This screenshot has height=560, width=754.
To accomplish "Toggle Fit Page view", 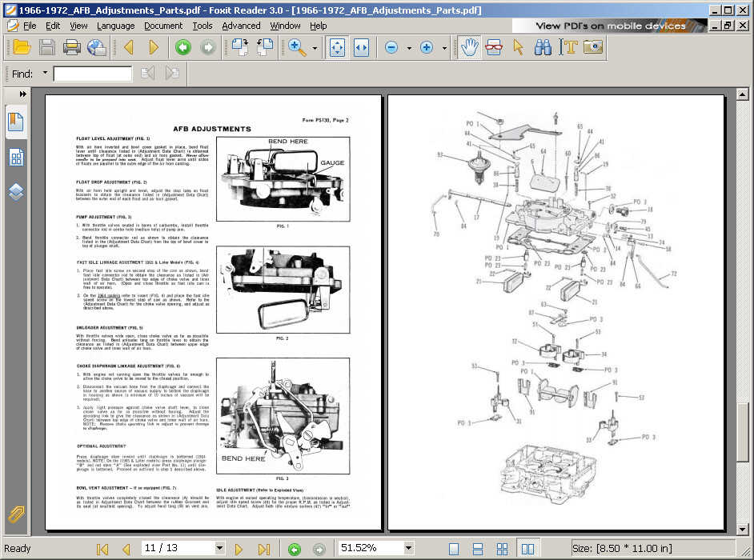I will pyautogui.click(x=337, y=47).
